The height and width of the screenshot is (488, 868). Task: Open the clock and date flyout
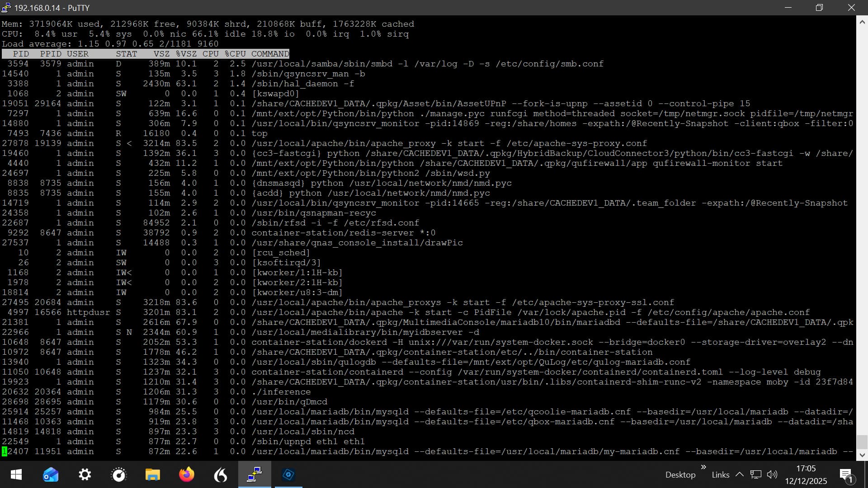click(806, 474)
